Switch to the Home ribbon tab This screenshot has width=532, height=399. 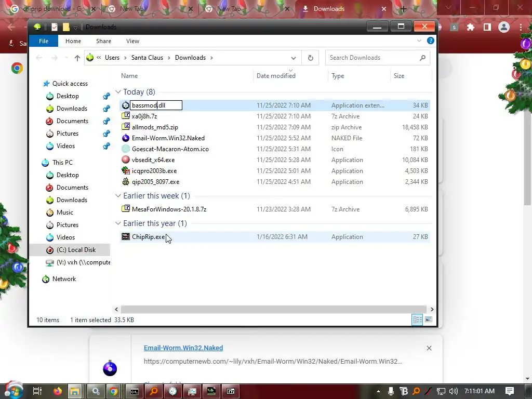[x=73, y=41]
